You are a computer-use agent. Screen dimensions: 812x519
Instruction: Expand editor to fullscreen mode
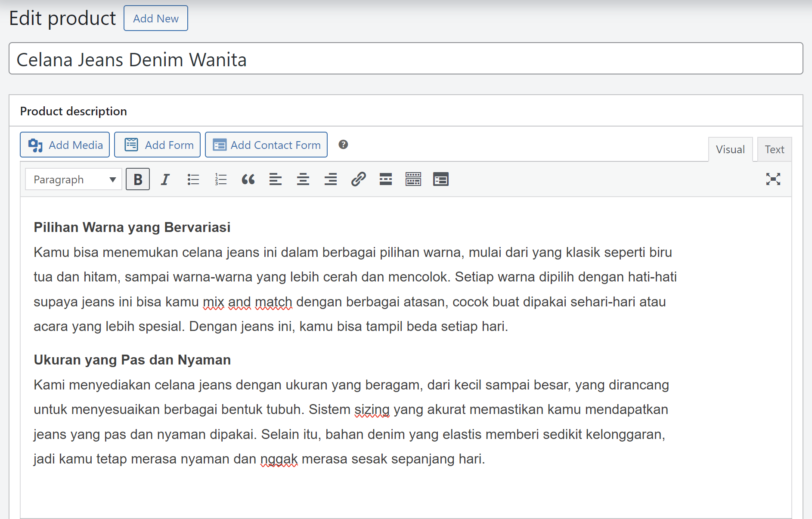coord(774,179)
